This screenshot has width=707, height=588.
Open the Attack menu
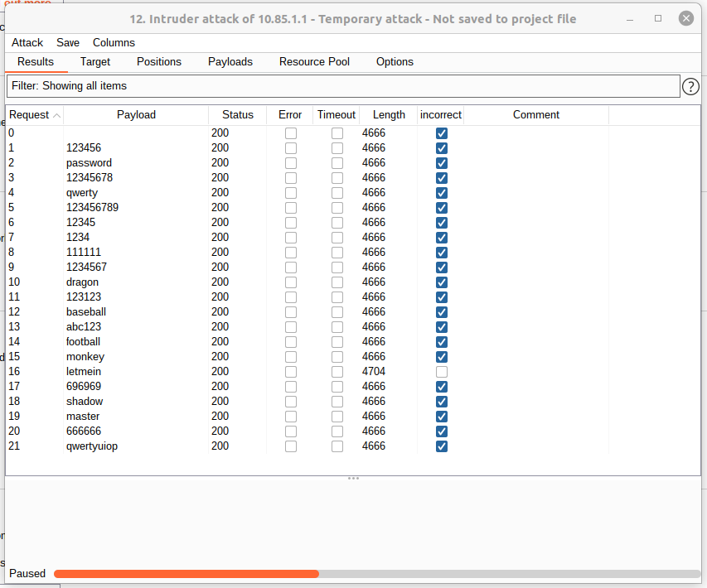27,42
